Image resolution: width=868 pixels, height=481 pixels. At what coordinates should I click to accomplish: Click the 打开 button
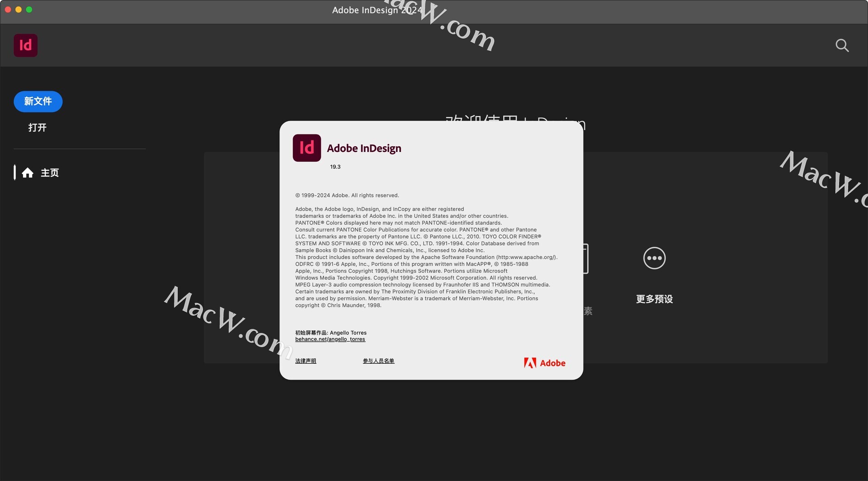coord(38,128)
